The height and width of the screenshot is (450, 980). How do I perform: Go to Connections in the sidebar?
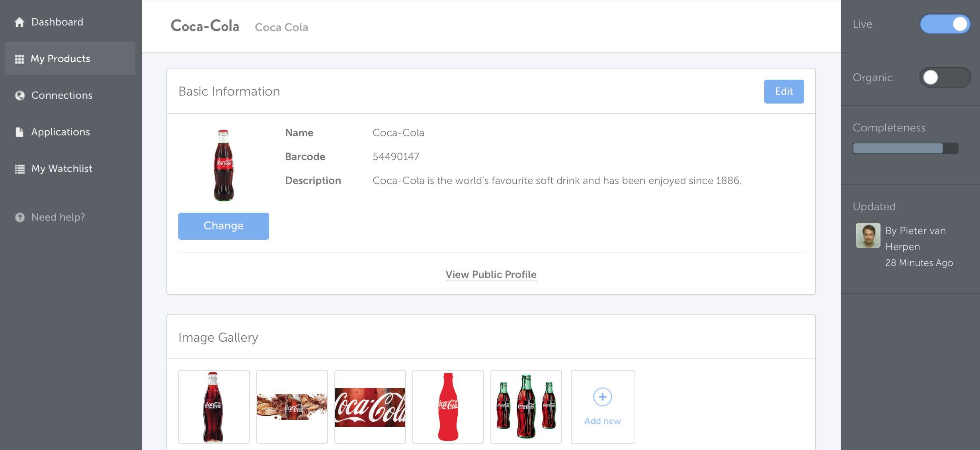pyautogui.click(x=70, y=96)
